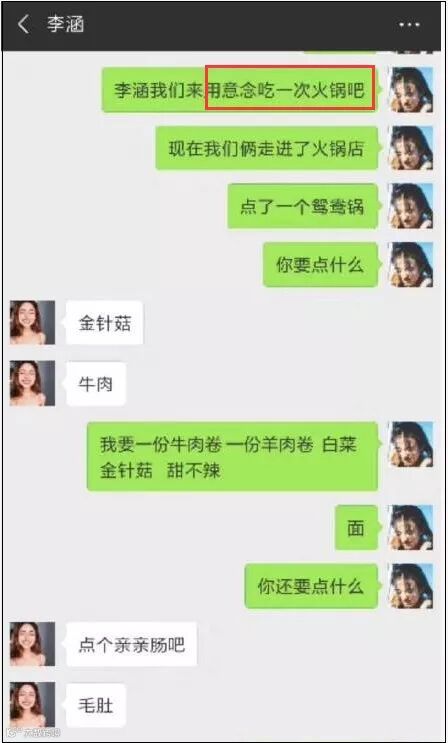The width and height of the screenshot is (448, 743).
Task: Tap sender avatar beside 现在我们俩走进了火锅店 message
Action: point(411,148)
